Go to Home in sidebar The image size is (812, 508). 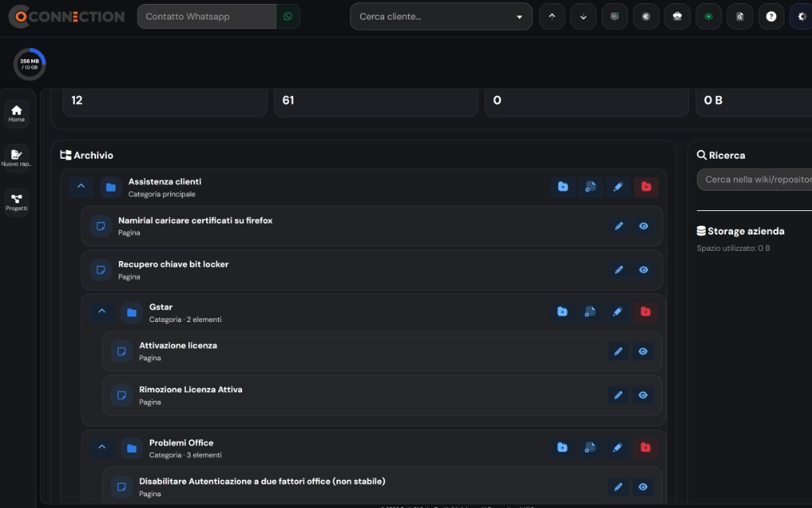pyautogui.click(x=16, y=113)
